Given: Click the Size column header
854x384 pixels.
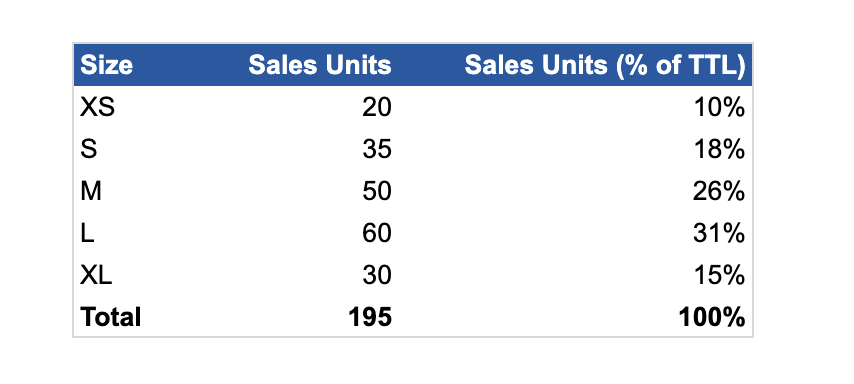Looking at the screenshot, I should coord(106,65).
